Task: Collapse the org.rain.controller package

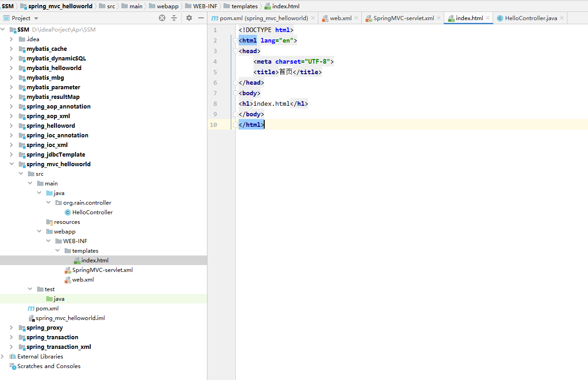Action: (x=48, y=202)
